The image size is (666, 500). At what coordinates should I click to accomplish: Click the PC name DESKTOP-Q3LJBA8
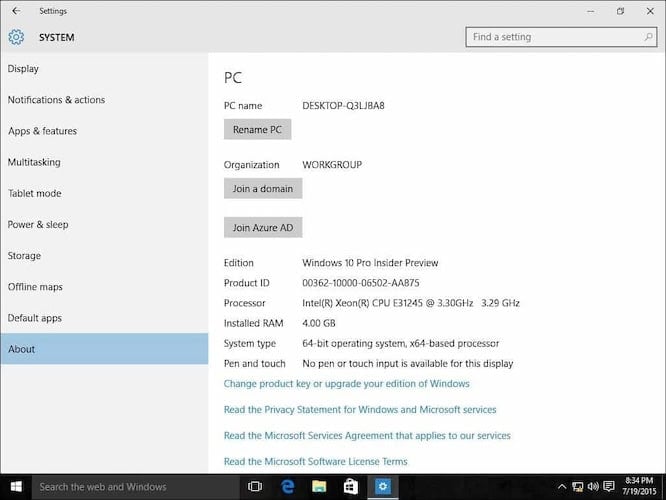click(343, 106)
